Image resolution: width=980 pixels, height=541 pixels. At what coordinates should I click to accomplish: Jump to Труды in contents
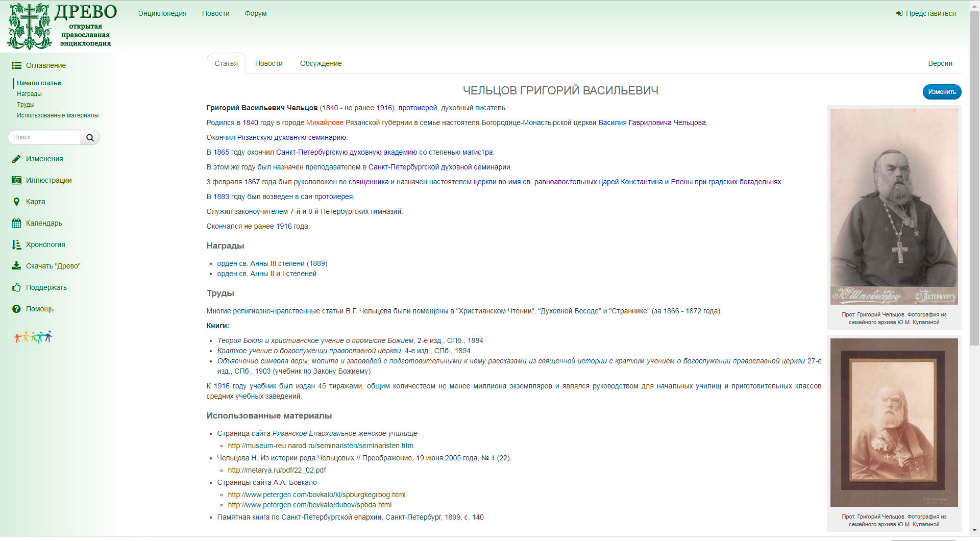[26, 105]
